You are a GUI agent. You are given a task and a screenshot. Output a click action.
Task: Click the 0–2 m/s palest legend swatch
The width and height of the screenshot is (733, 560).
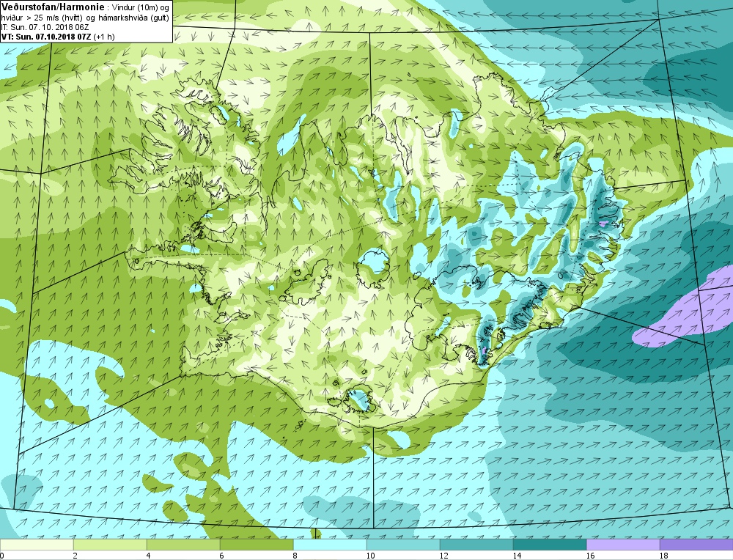tap(37, 545)
